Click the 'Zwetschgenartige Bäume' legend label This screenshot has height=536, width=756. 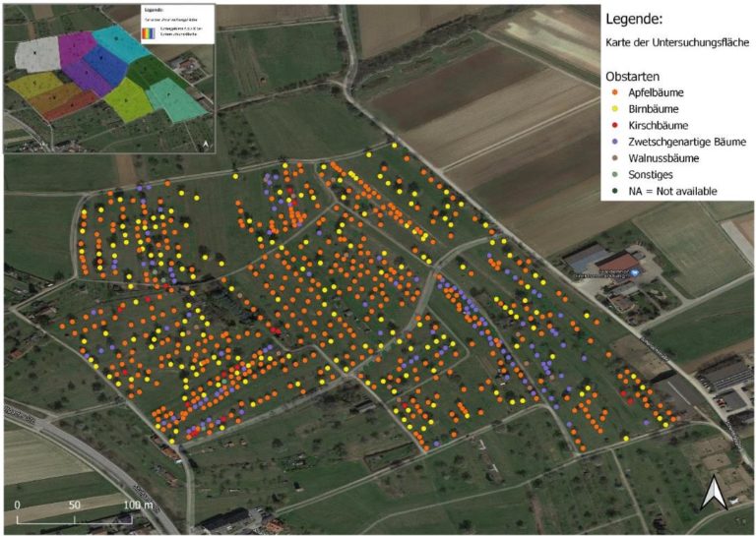tap(687, 142)
